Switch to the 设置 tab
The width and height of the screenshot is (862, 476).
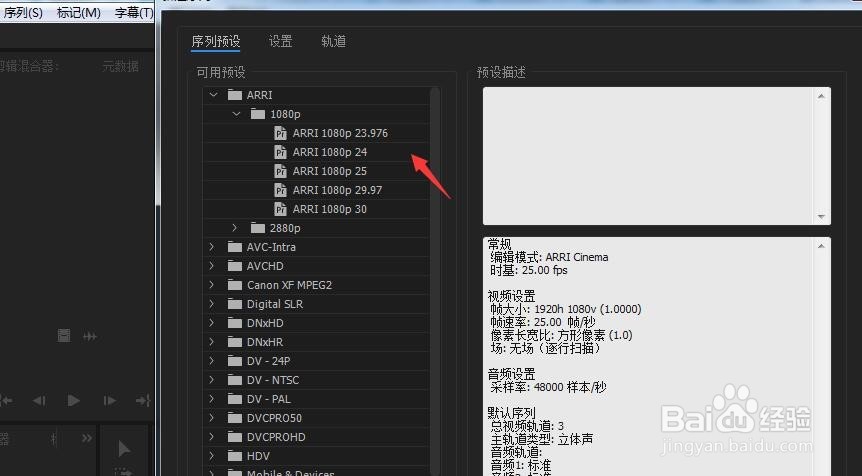280,41
